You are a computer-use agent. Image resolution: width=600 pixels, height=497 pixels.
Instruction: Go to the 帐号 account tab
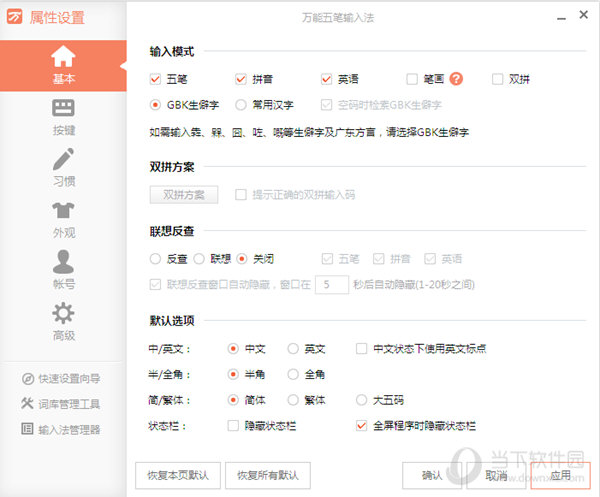click(63, 270)
